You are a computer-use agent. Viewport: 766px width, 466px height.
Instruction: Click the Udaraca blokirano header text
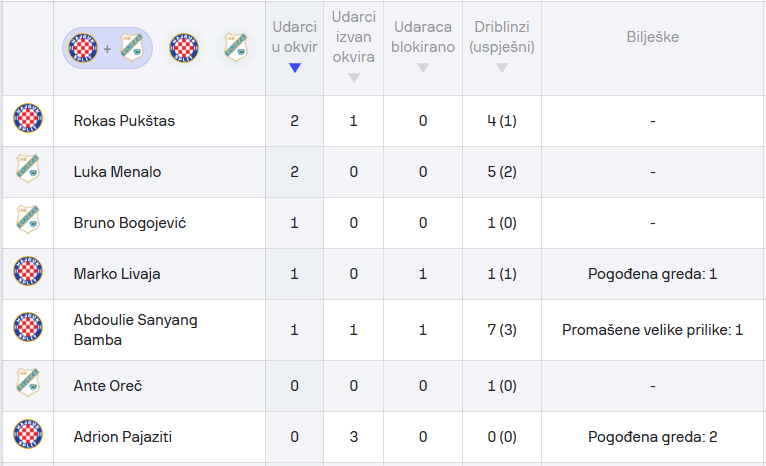423,37
